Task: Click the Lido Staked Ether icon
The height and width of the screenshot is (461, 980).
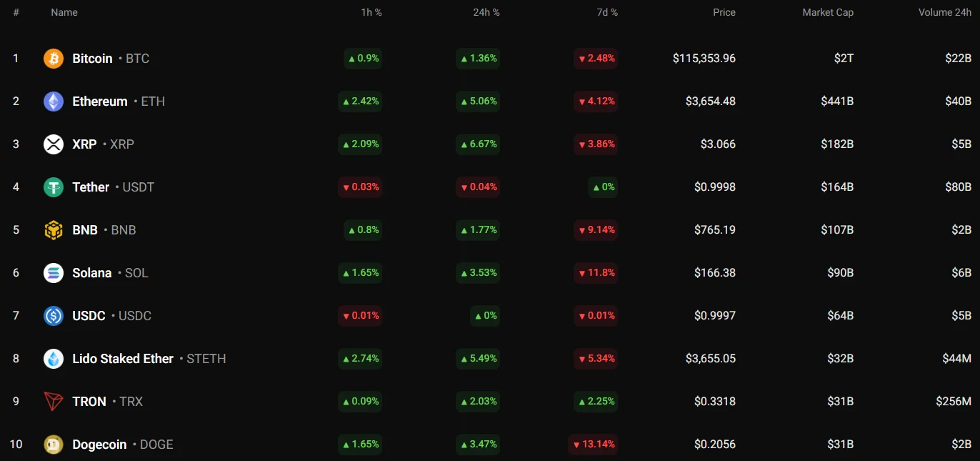Action: coord(54,359)
